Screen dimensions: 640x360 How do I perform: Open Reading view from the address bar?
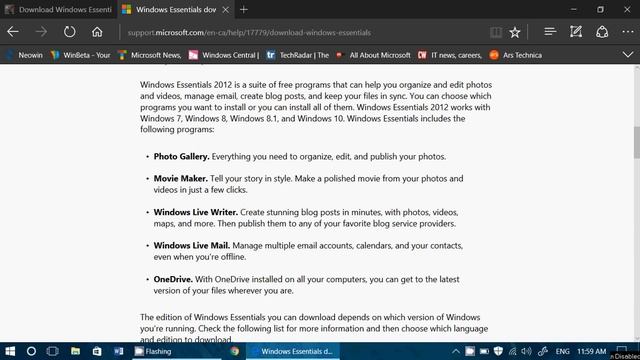496,32
